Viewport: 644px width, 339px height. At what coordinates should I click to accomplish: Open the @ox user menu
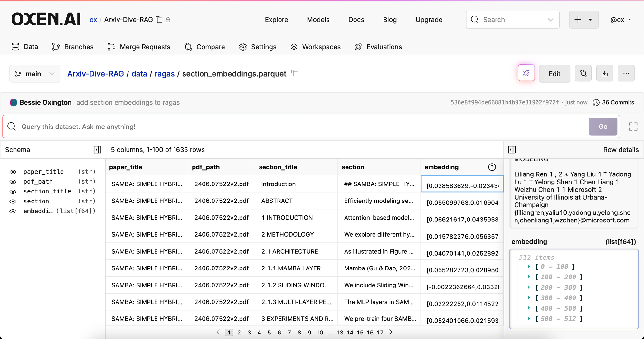point(621,20)
